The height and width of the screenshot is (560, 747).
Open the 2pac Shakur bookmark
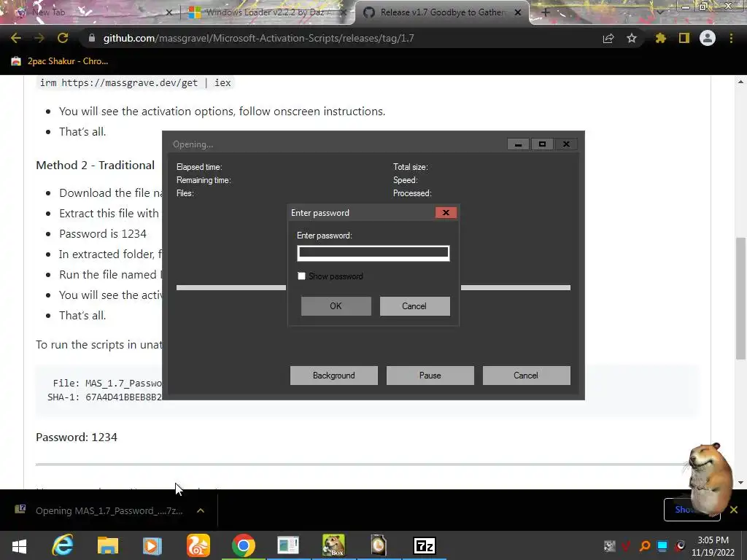60,61
